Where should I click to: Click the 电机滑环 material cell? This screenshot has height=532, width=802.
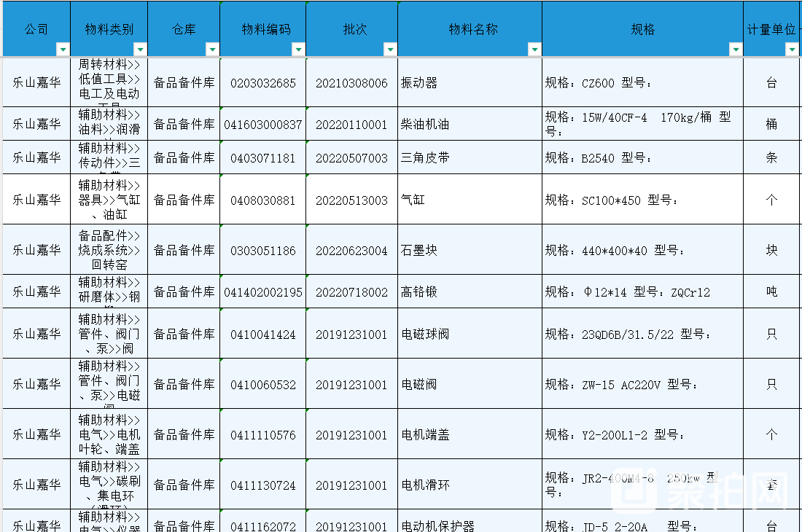pos(470,485)
